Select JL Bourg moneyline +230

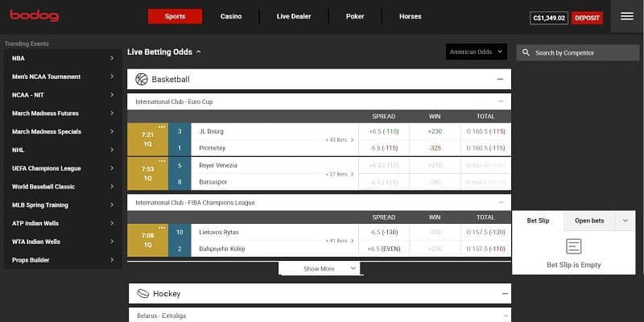tap(435, 131)
